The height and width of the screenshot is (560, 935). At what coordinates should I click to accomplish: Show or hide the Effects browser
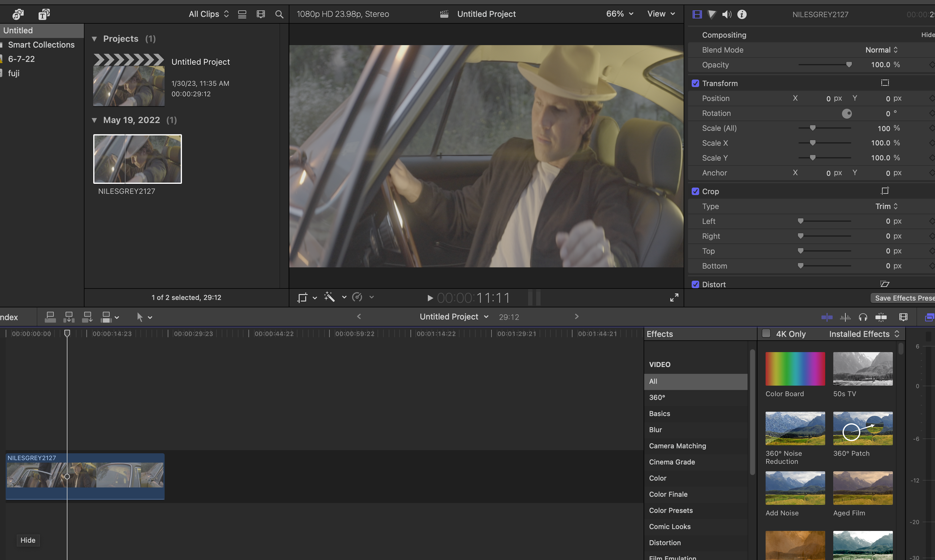tap(930, 317)
